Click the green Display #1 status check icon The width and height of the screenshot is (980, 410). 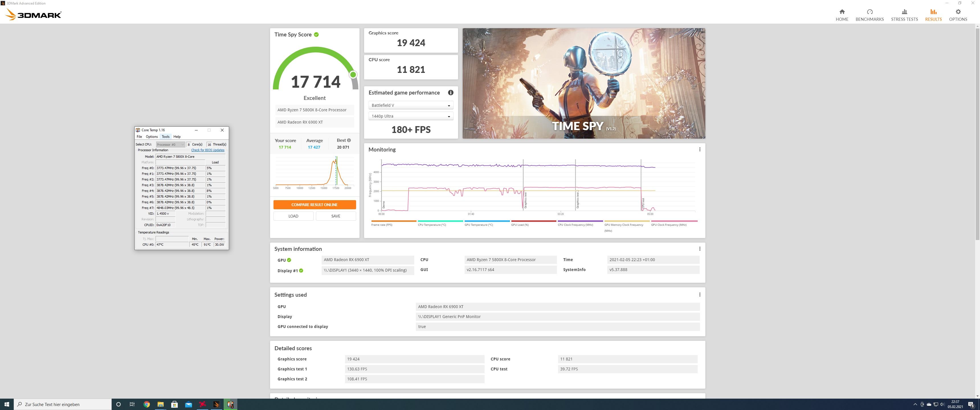(x=301, y=271)
